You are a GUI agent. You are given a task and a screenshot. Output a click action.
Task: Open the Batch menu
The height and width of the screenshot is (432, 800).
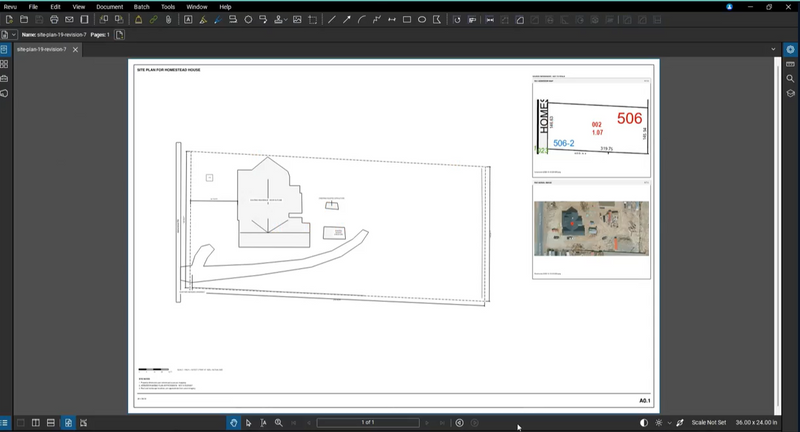point(142,7)
